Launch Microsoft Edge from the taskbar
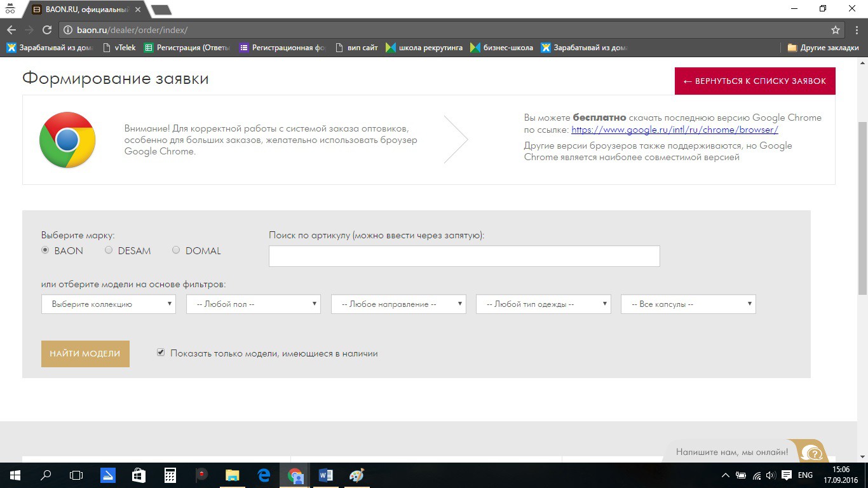This screenshot has width=868, height=488. [x=263, y=475]
